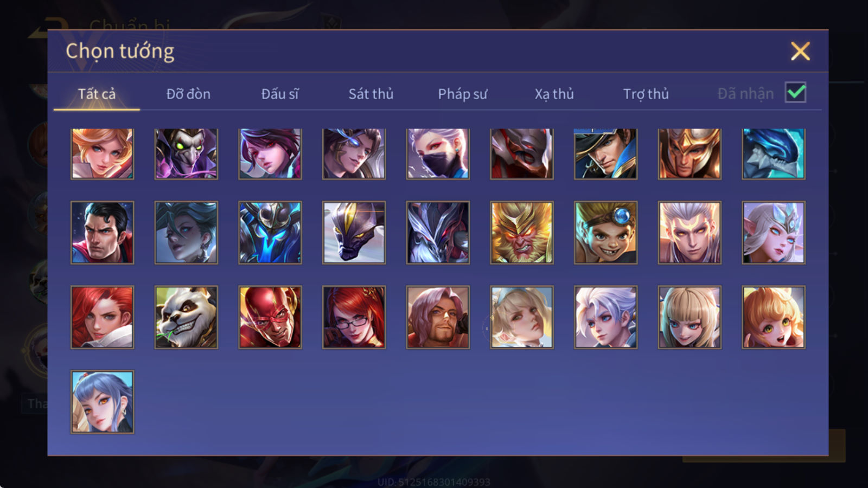Pick the grinning boy with blue goggles
The height and width of the screenshot is (488, 868).
pos(605,233)
